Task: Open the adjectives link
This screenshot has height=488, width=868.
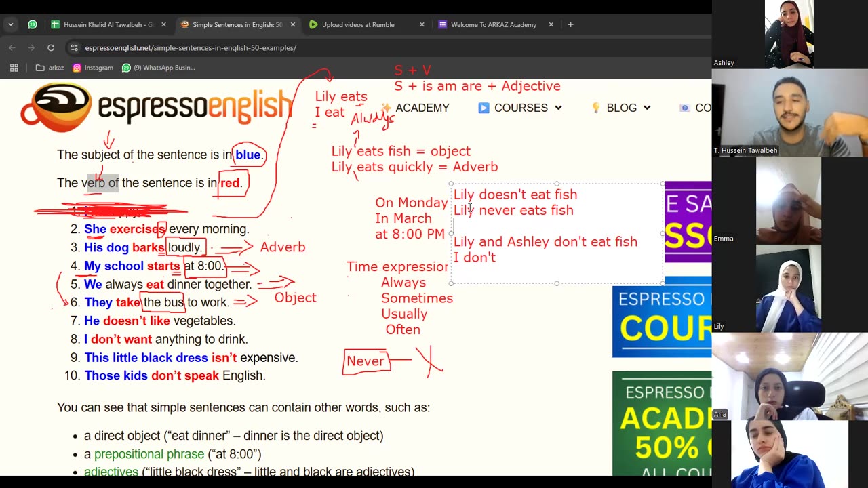Action: pyautogui.click(x=111, y=472)
